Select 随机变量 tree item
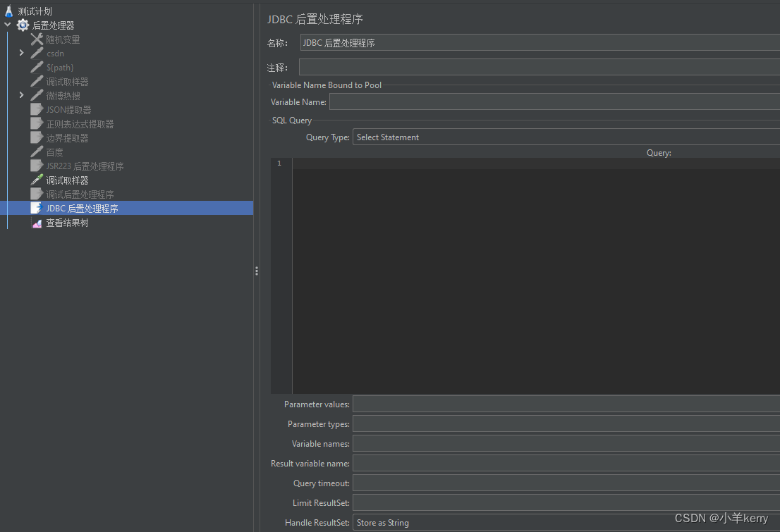Image resolution: width=780 pixels, height=532 pixels. tap(63, 39)
